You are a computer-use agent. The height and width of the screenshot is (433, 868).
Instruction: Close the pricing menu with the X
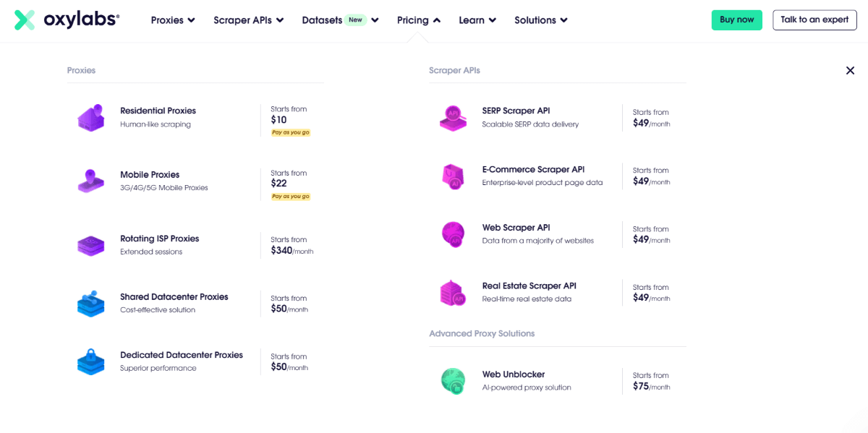coord(850,70)
